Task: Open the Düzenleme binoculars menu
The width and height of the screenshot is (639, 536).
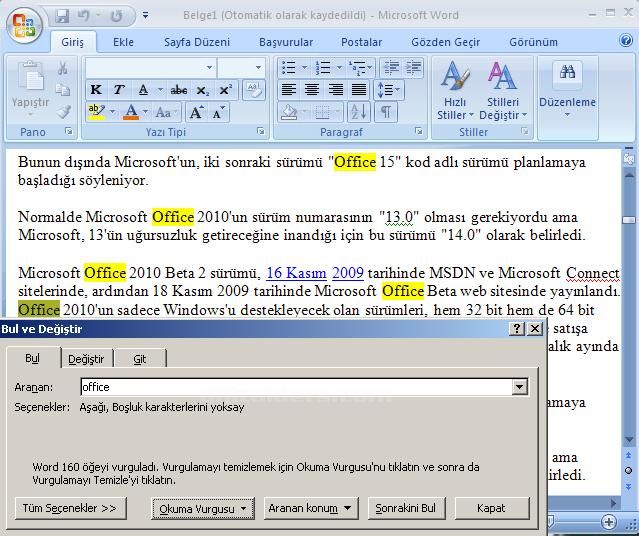Action: (567, 90)
